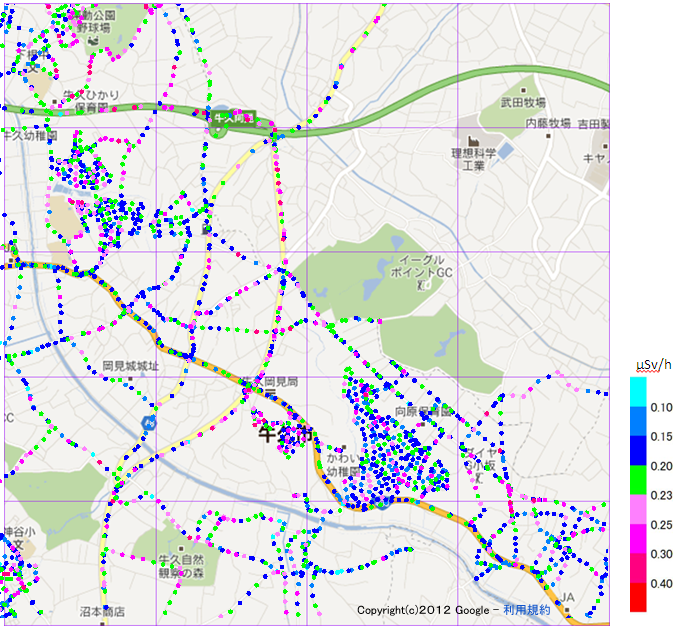This screenshot has height=627, width=676.
Task: Open the 利用規約 terms link
Action: click(x=526, y=610)
